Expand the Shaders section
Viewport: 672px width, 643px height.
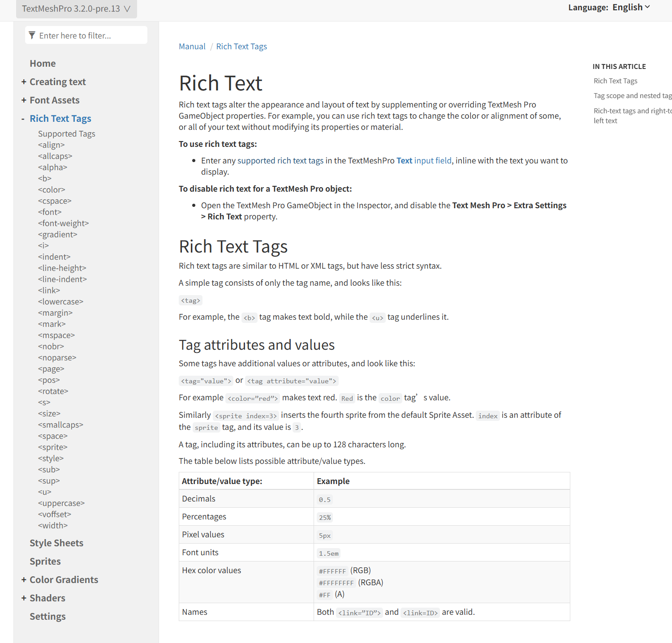(x=24, y=598)
